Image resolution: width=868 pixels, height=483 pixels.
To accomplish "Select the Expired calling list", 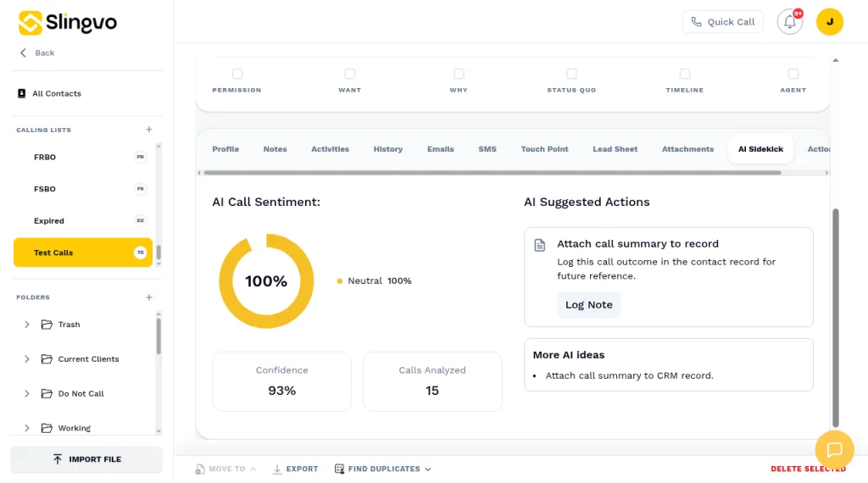I will pos(83,221).
